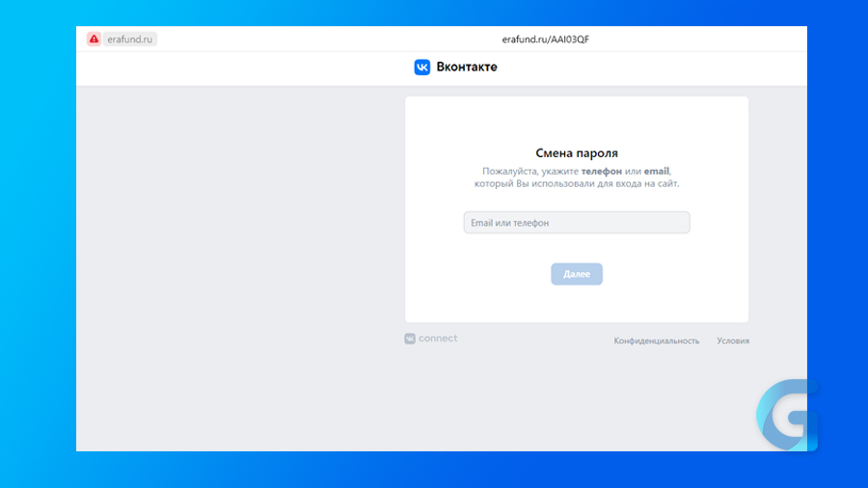The height and width of the screenshot is (488, 868).
Task: Click the connect text in footer
Action: [438, 339]
